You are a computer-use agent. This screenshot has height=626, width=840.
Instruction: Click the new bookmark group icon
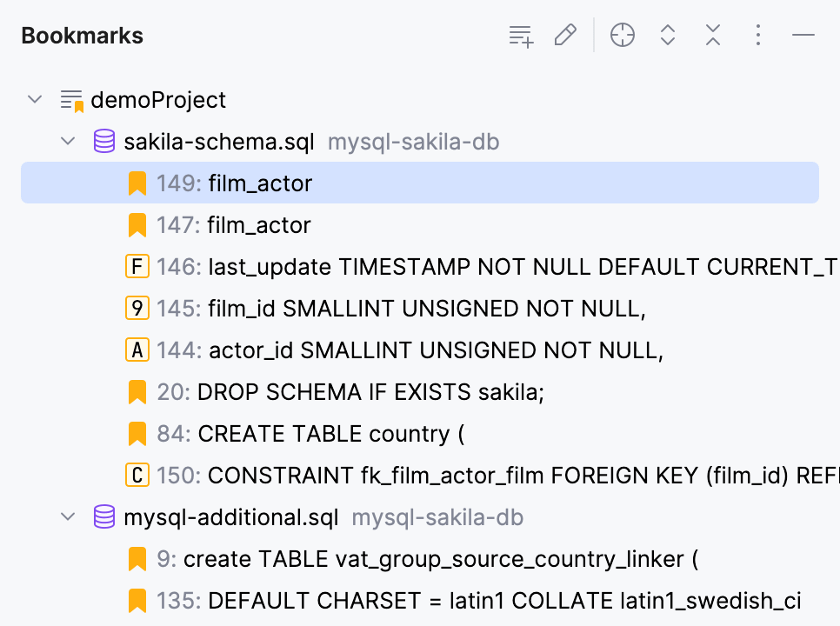click(520, 35)
